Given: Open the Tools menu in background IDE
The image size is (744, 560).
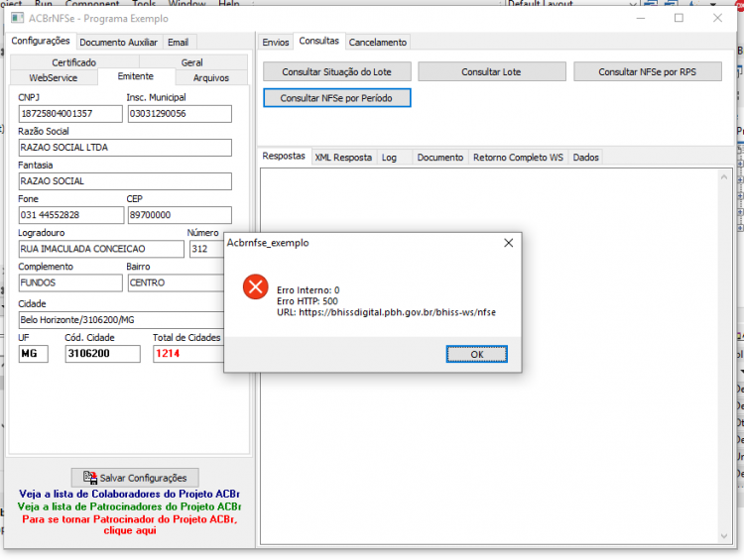Looking at the screenshot, I should [x=144, y=3].
